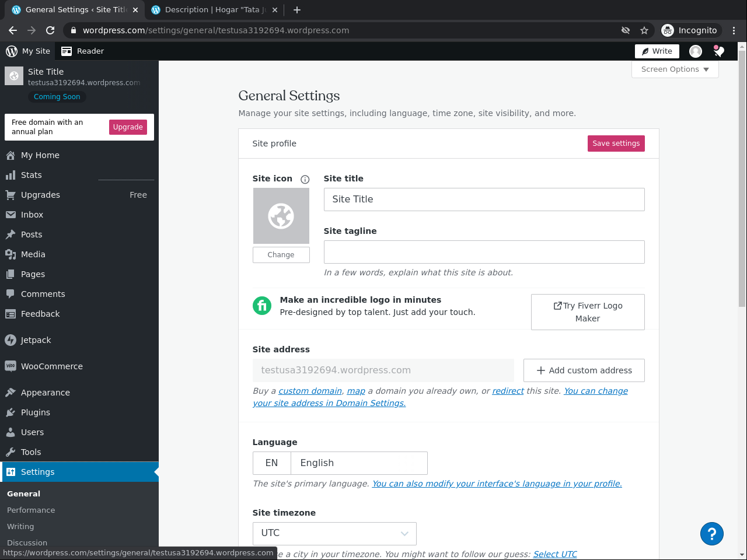The width and height of the screenshot is (747, 560).
Task: Click the Media icon in sidebar
Action: (x=11, y=254)
